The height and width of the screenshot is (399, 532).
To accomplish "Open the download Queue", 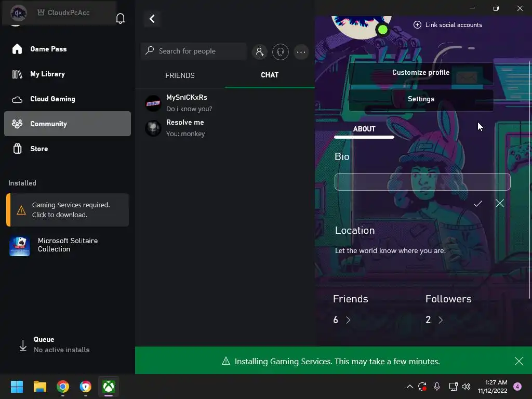I will (54, 345).
